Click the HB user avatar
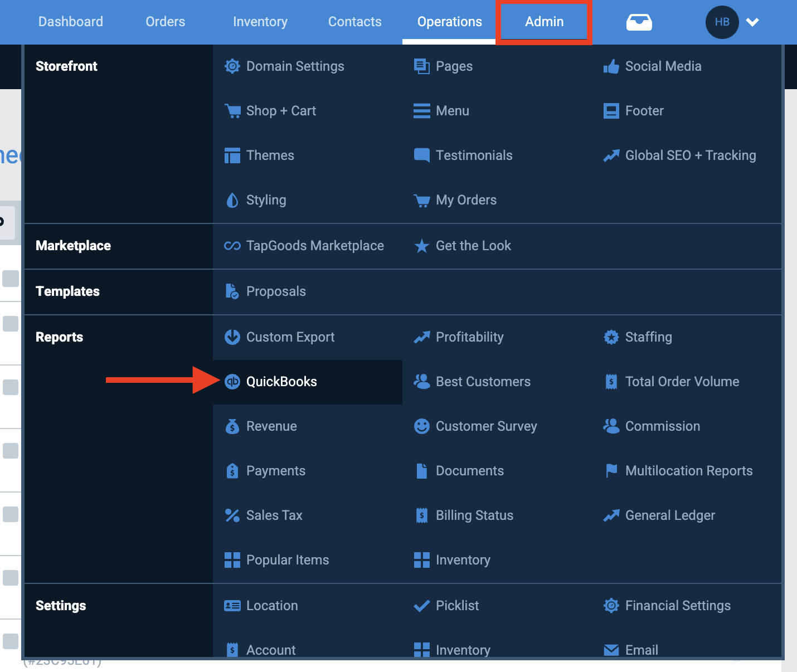Screen dimensions: 797x672 [x=722, y=22]
